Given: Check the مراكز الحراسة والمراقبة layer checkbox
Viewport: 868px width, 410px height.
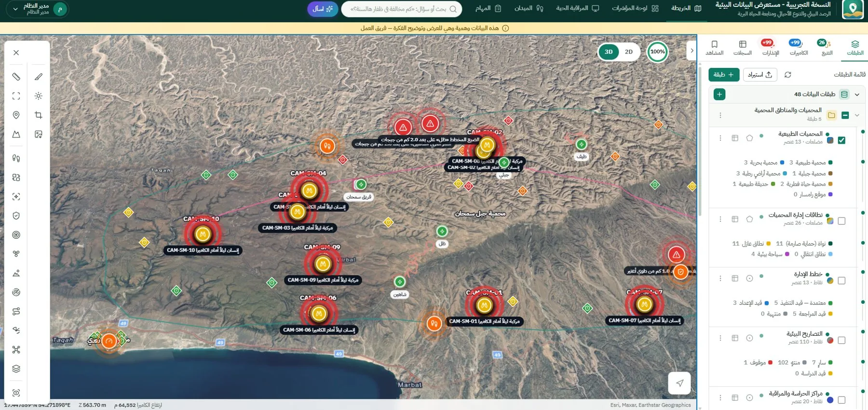Looking at the screenshot, I should click(841, 400).
